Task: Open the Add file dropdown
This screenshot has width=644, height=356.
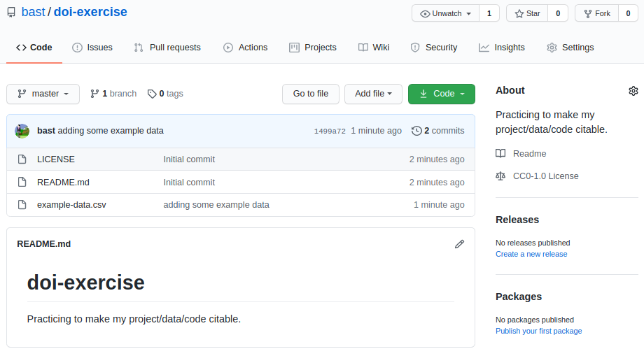Action: [x=373, y=94]
